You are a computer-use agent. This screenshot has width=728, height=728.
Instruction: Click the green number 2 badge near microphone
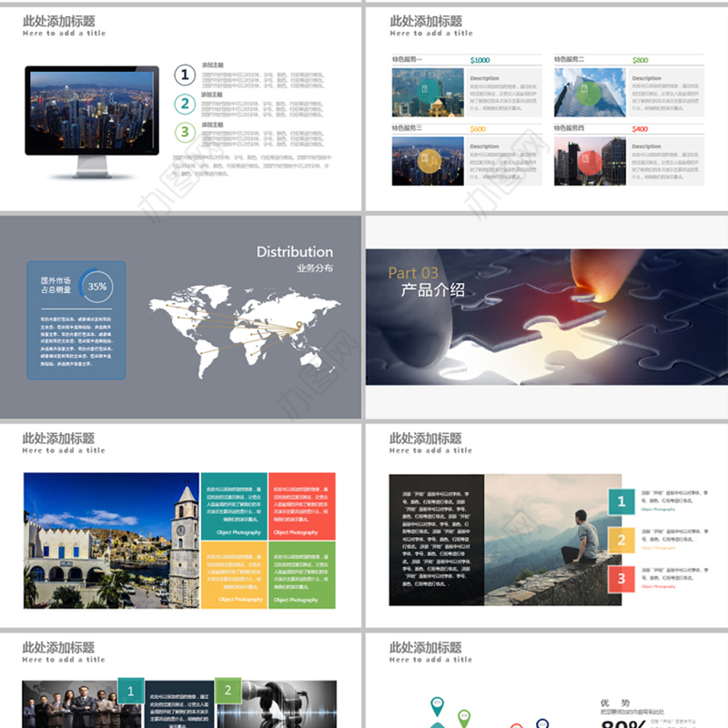pos(228,691)
